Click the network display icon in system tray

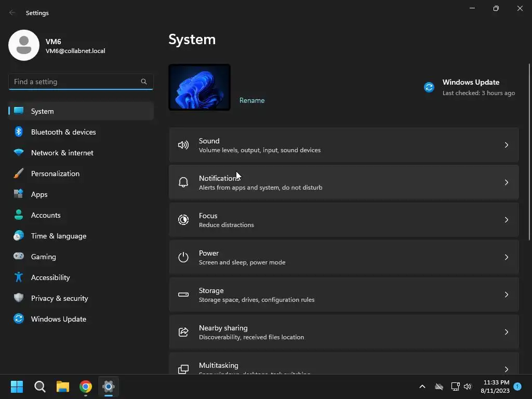455,387
